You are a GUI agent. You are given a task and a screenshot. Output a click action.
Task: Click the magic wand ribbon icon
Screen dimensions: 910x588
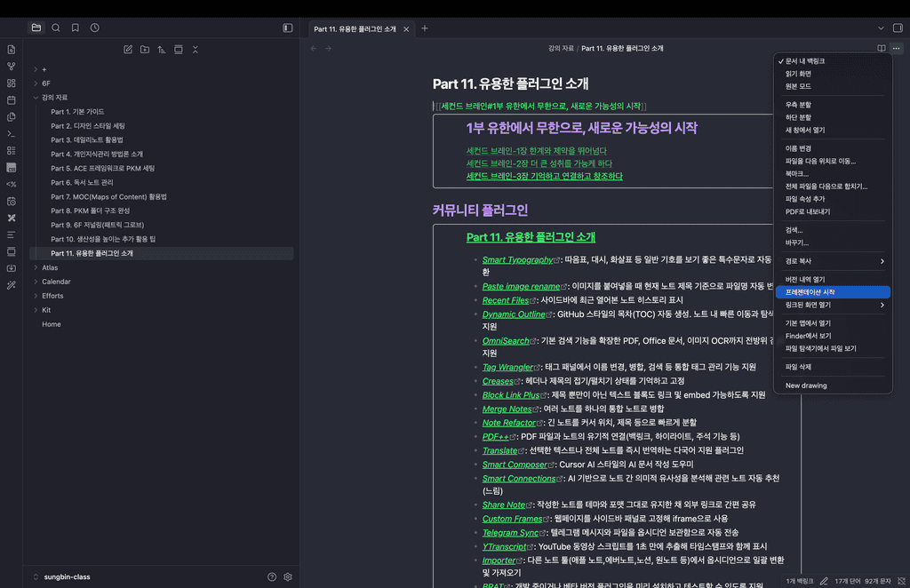pyautogui.click(x=11, y=285)
